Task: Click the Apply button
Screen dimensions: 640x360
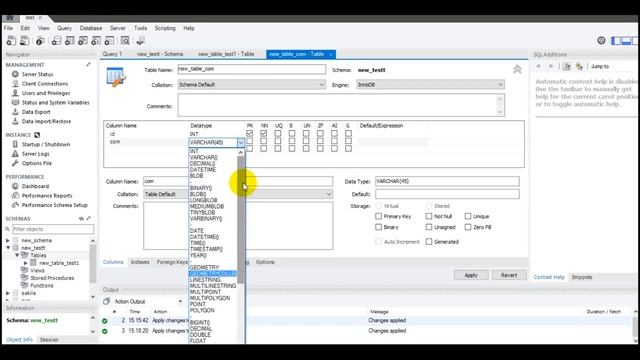Action: (471, 275)
